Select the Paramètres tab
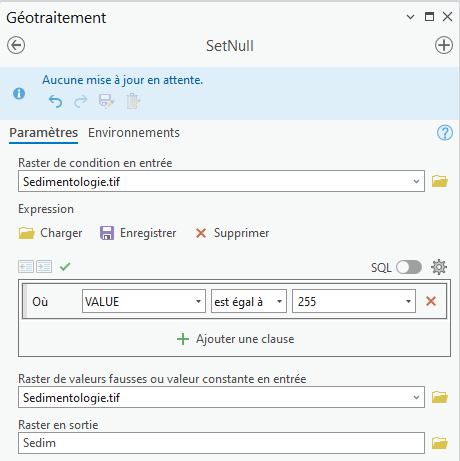460x461 pixels. [44, 133]
